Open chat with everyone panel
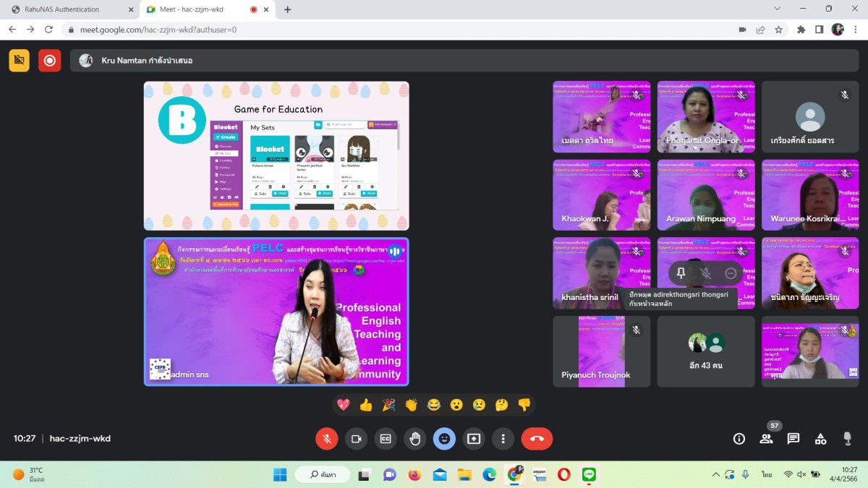Screen dimensions: 868x488 pyautogui.click(x=793, y=438)
